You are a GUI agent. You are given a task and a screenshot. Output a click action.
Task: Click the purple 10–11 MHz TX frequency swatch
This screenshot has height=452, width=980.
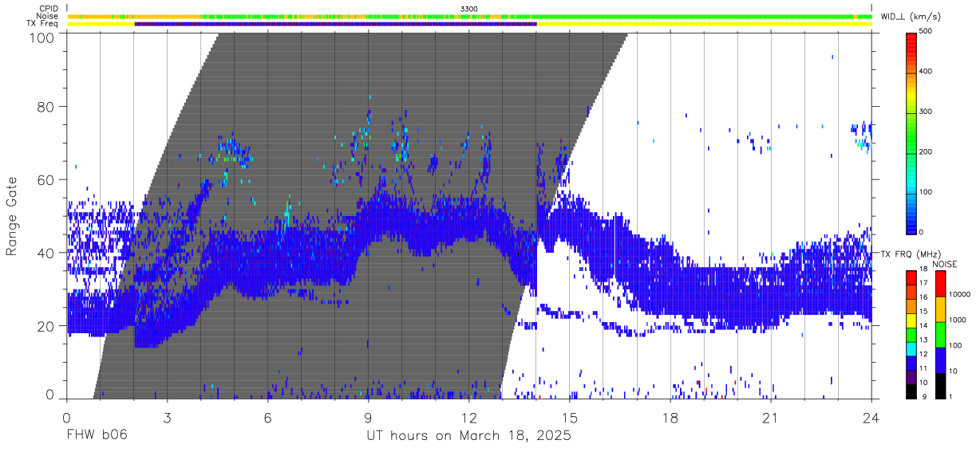pyautogui.click(x=911, y=376)
